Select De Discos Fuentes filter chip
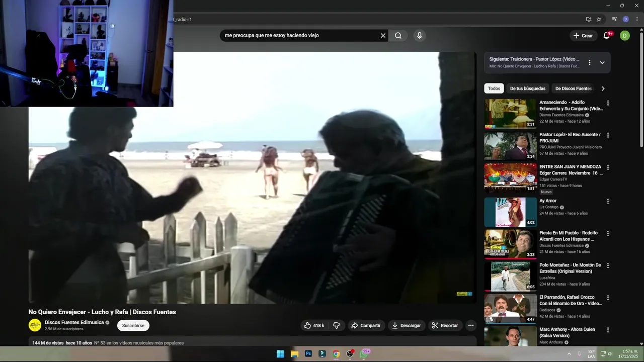 pyautogui.click(x=573, y=88)
